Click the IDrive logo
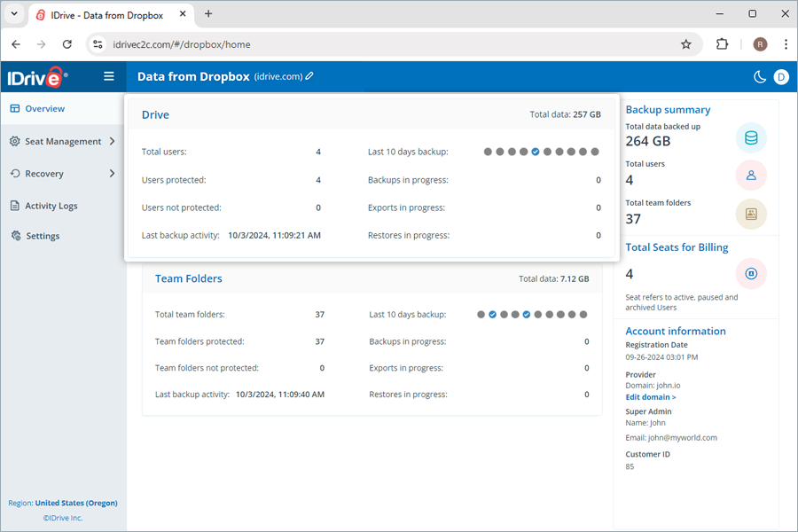 37,77
